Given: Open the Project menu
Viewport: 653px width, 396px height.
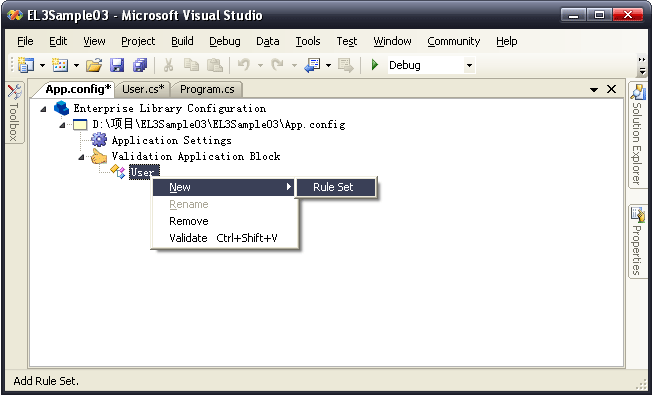Looking at the screenshot, I should (138, 41).
